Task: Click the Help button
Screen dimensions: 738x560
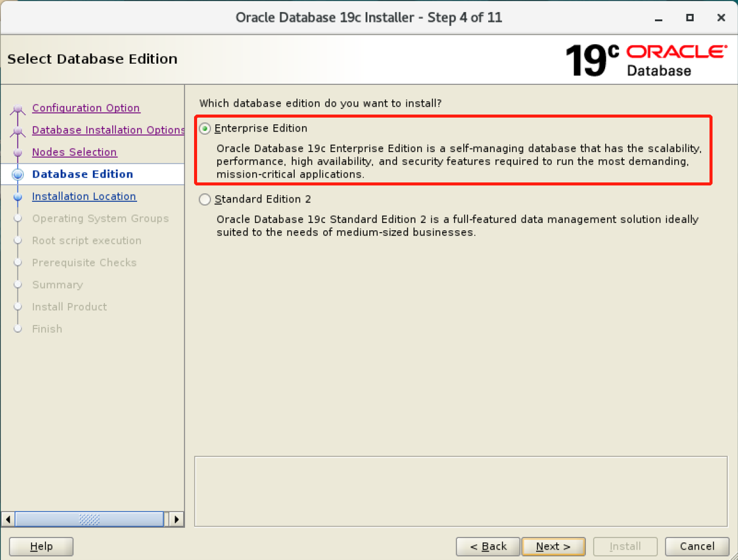Action: click(x=41, y=547)
